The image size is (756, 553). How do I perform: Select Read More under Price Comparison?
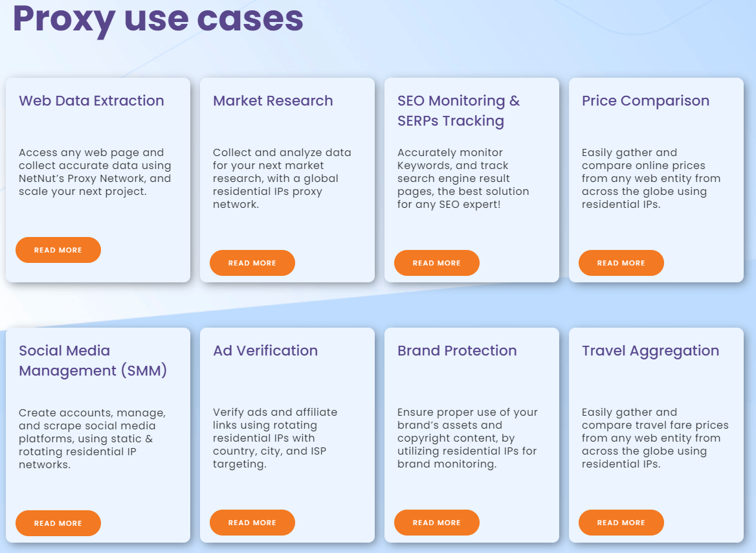click(621, 263)
